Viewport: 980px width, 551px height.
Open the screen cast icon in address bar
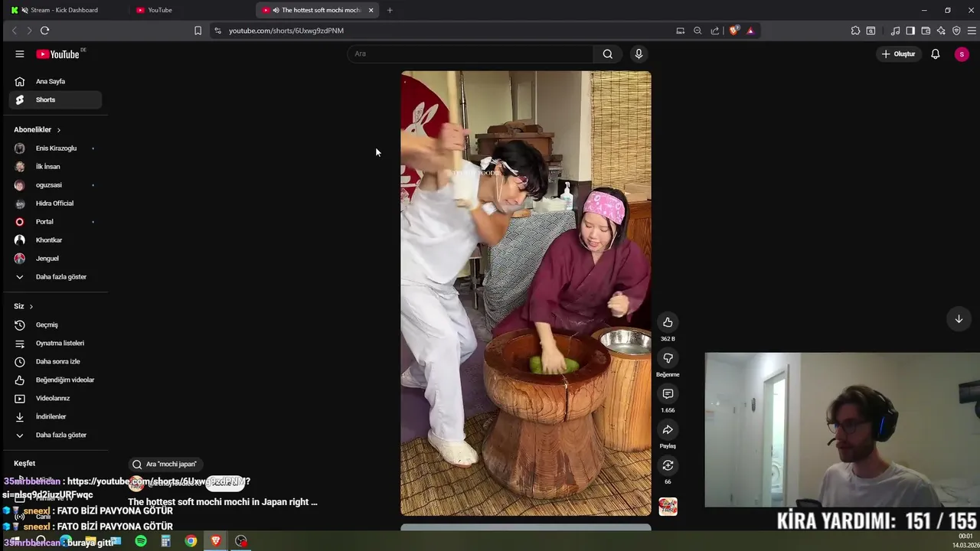[x=680, y=31]
